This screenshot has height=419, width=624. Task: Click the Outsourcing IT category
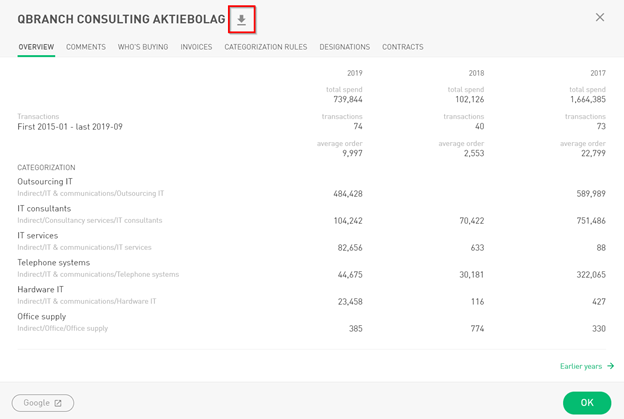coord(45,182)
